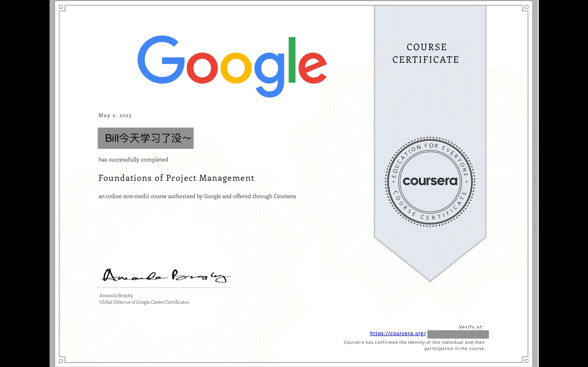The width and height of the screenshot is (588, 367).
Task: Click the gray redacted box after the URL
Action: (458, 334)
